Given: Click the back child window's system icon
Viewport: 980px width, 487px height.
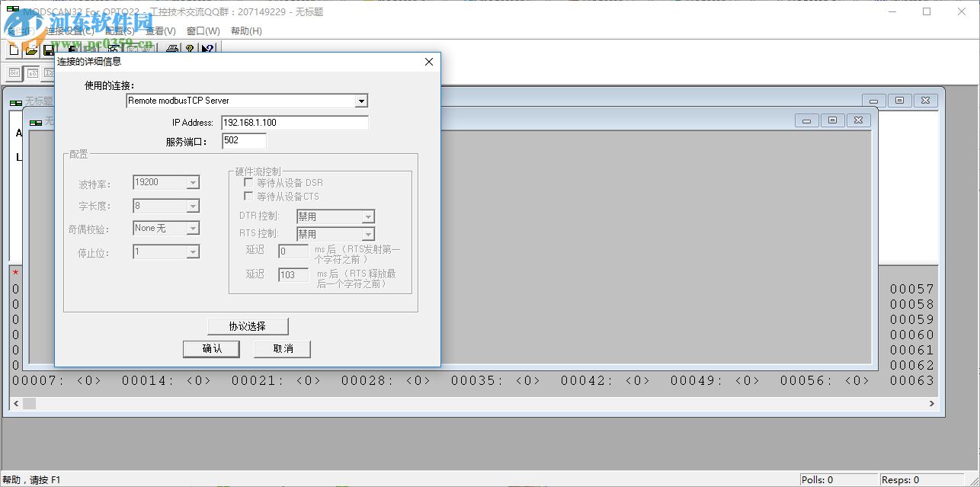Looking at the screenshot, I should pos(15,101).
